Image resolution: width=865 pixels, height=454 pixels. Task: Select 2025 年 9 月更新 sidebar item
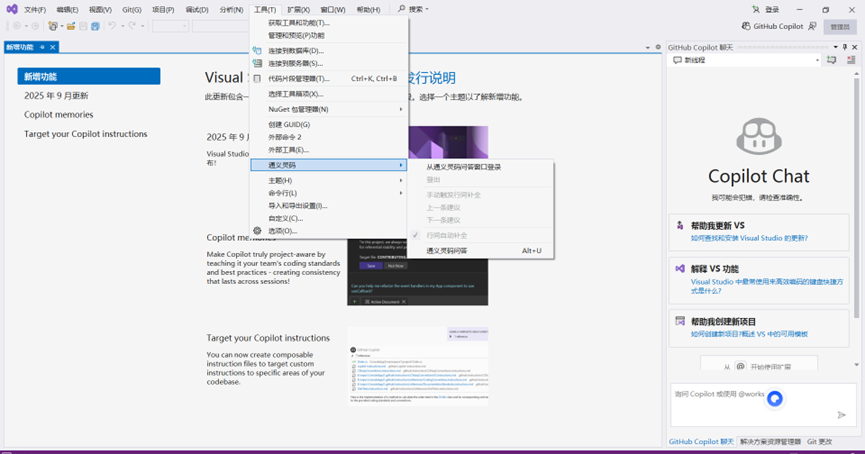point(56,96)
